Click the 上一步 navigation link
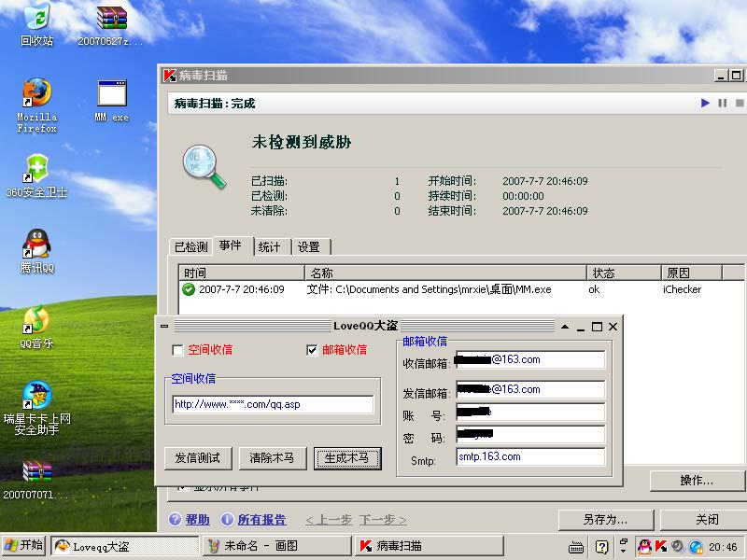The height and width of the screenshot is (560, 747). coord(329,520)
